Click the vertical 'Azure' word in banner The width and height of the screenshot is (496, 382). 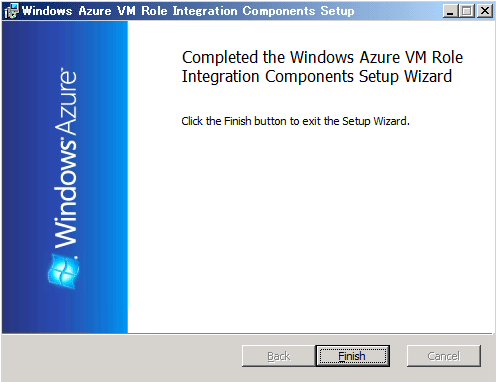point(65,102)
